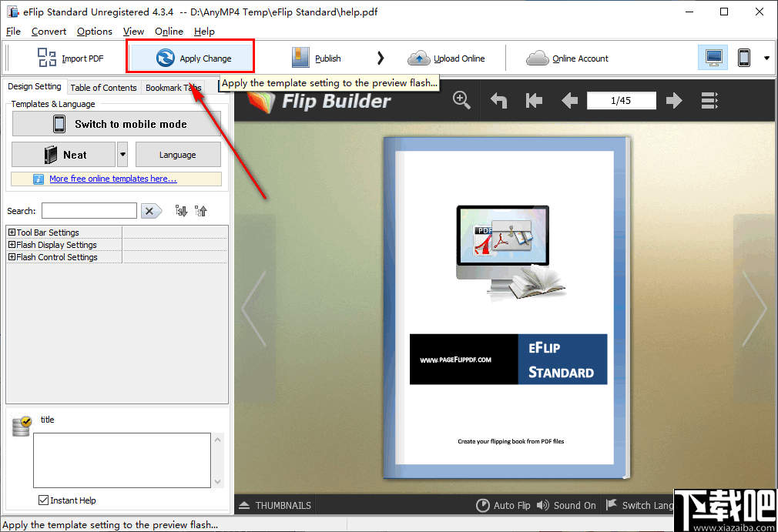Click Apply Change to refresh preview

tap(193, 58)
